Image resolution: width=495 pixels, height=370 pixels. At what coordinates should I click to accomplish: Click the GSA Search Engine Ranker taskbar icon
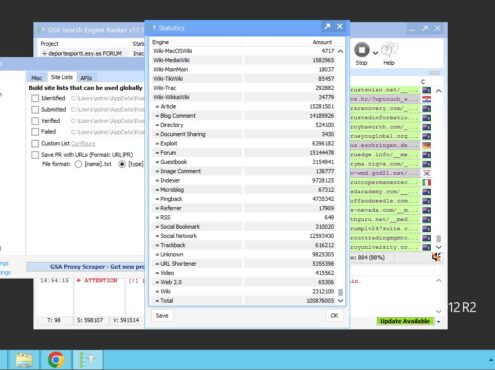click(87, 360)
